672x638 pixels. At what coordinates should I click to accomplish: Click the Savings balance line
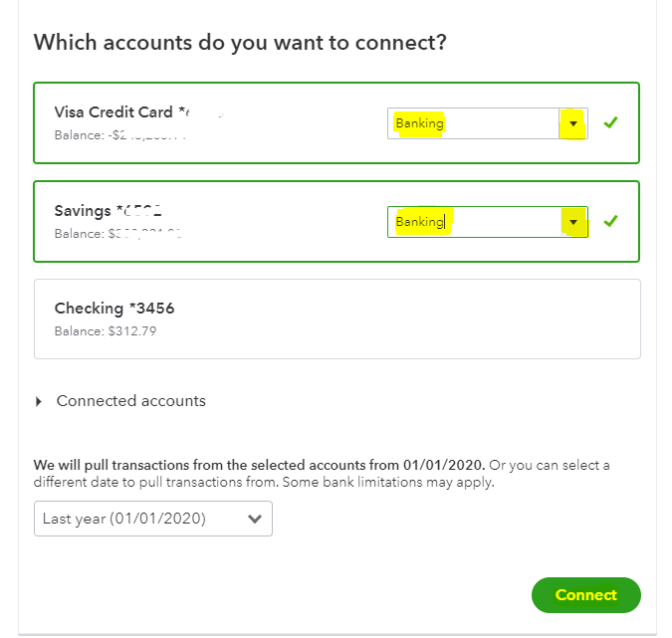[x=119, y=233]
